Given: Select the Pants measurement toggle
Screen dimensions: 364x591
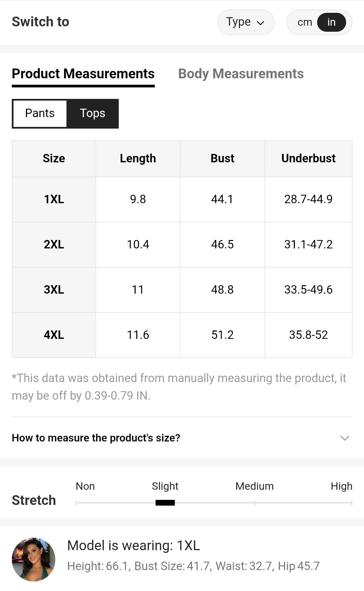Looking at the screenshot, I should pos(40,113).
